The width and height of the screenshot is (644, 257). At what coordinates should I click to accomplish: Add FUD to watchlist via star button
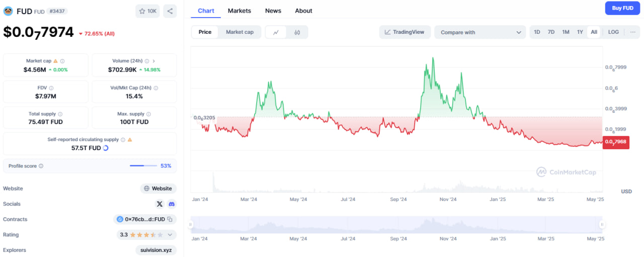[x=147, y=11]
